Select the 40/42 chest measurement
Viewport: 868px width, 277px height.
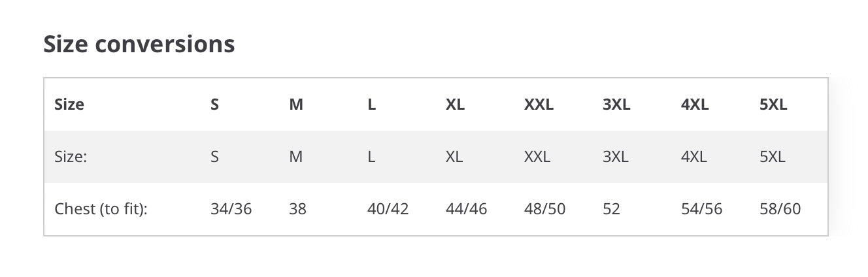(x=388, y=209)
